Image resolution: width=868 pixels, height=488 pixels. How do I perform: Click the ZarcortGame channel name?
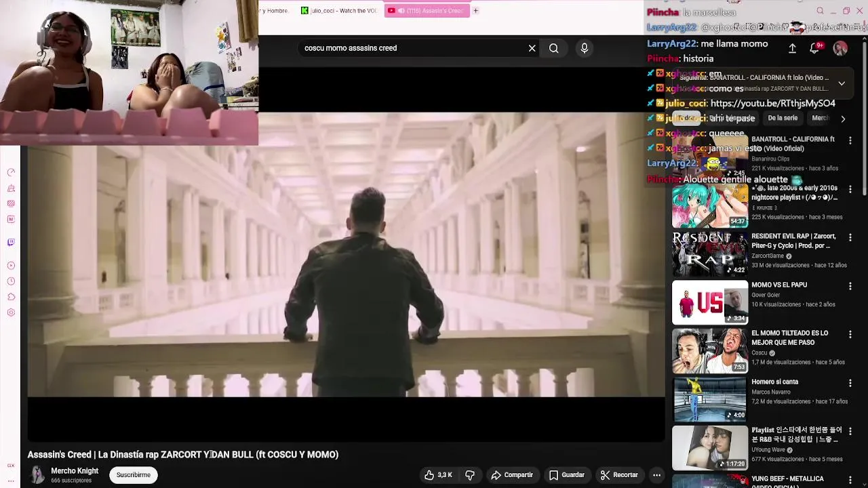[x=768, y=256]
